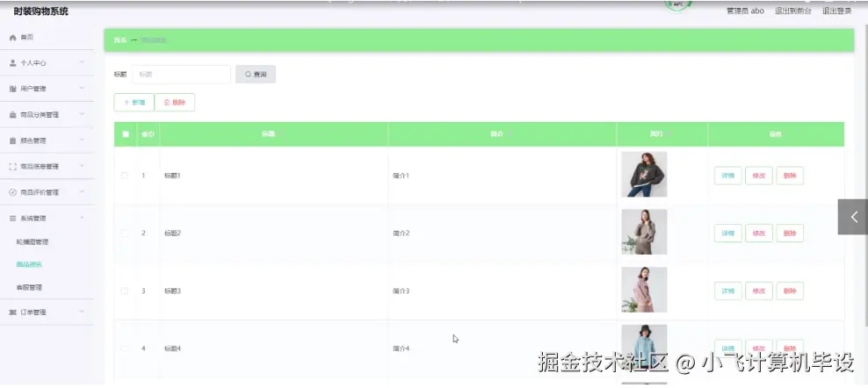Click the icon beside 订单管理
Image resolution: width=868 pixels, height=388 pixels.
pyautogui.click(x=12, y=313)
